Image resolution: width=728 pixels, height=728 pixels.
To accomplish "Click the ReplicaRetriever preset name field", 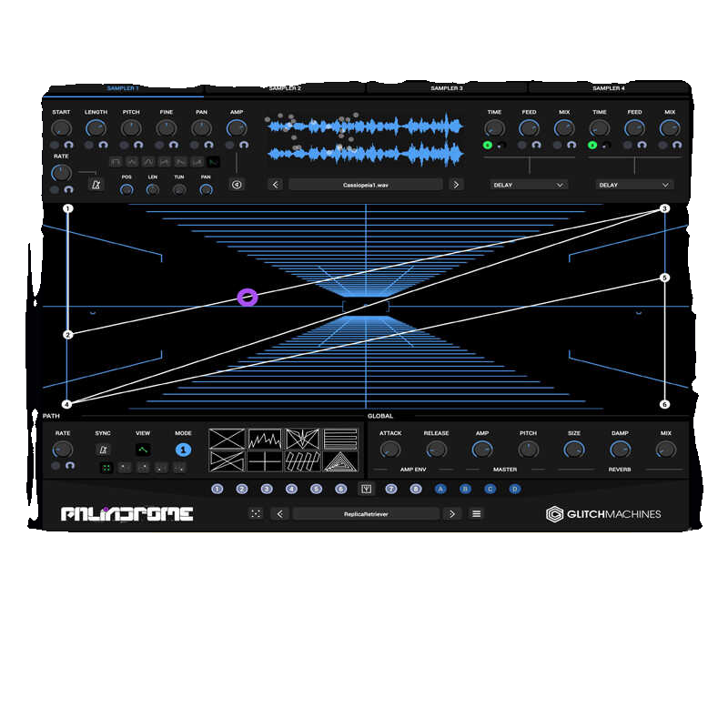I will coord(366,513).
